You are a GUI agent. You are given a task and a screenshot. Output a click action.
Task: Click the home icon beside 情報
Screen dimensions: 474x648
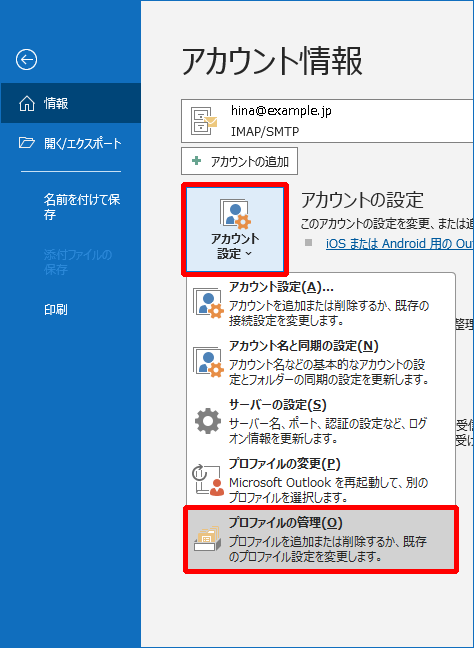[27, 103]
